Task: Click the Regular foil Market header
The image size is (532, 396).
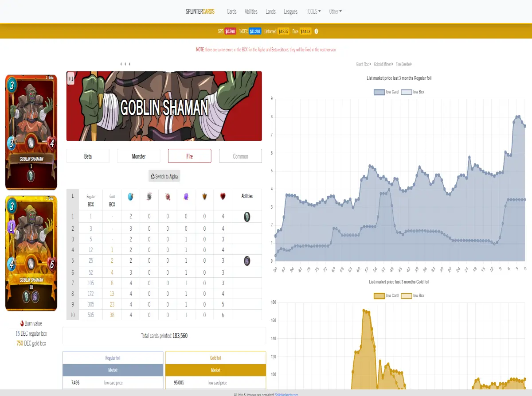Action: (x=113, y=370)
